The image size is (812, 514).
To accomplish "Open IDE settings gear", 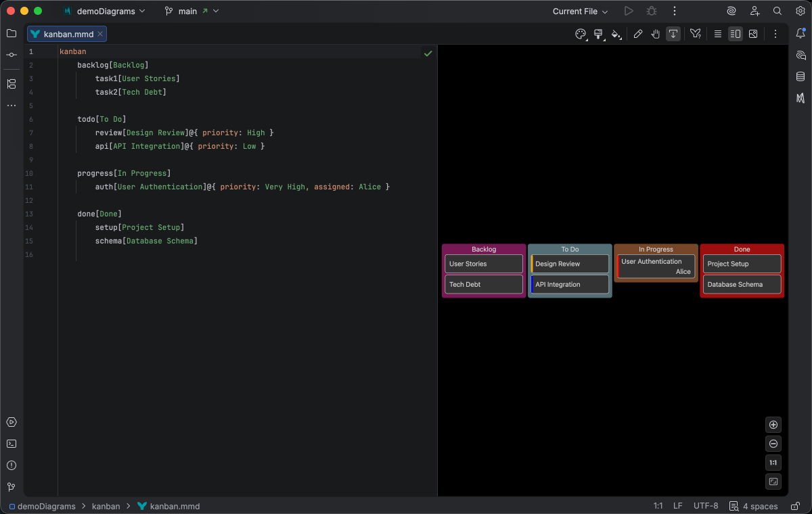I will click(800, 11).
